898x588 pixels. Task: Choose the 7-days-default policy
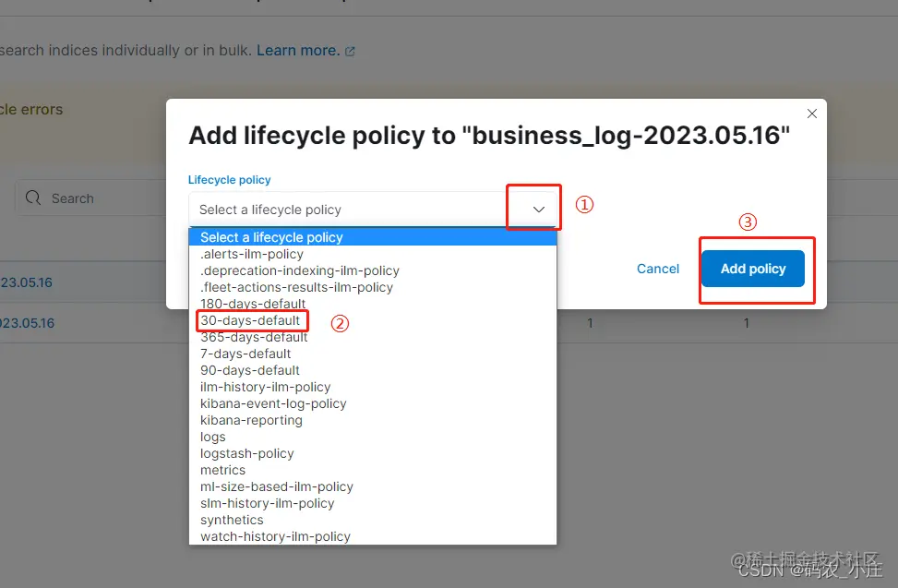(373, 354)
